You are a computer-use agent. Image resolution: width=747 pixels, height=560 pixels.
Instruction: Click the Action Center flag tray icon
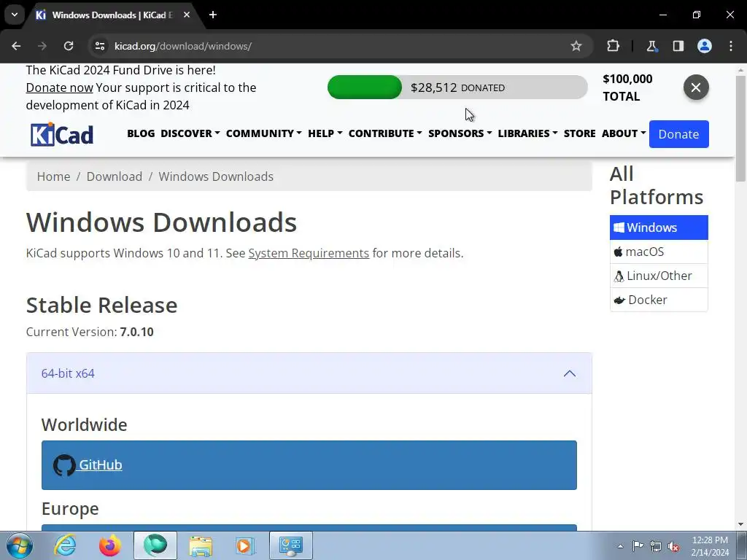(638, 546)
